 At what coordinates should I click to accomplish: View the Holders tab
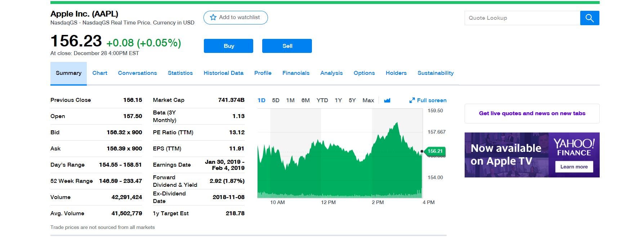tap(396, 73)
